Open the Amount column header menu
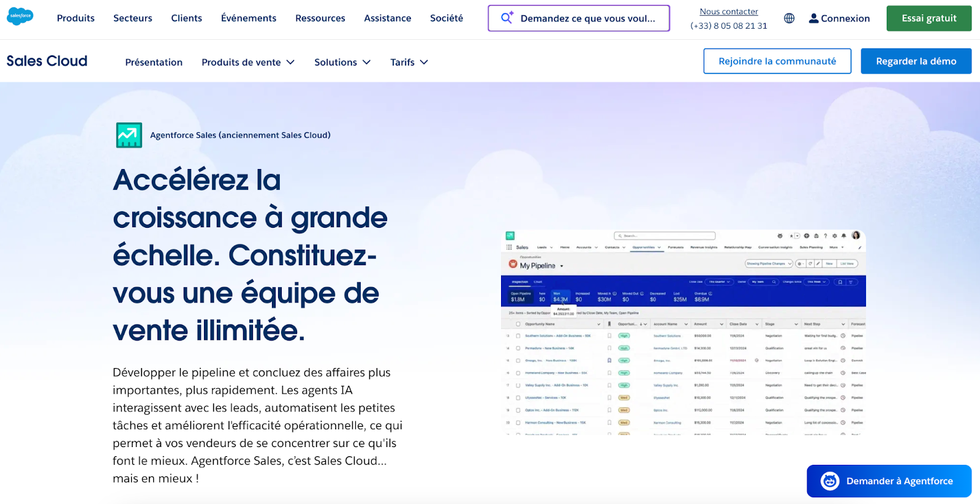Viewport: 980px width, 504px height. click(722, 324)
